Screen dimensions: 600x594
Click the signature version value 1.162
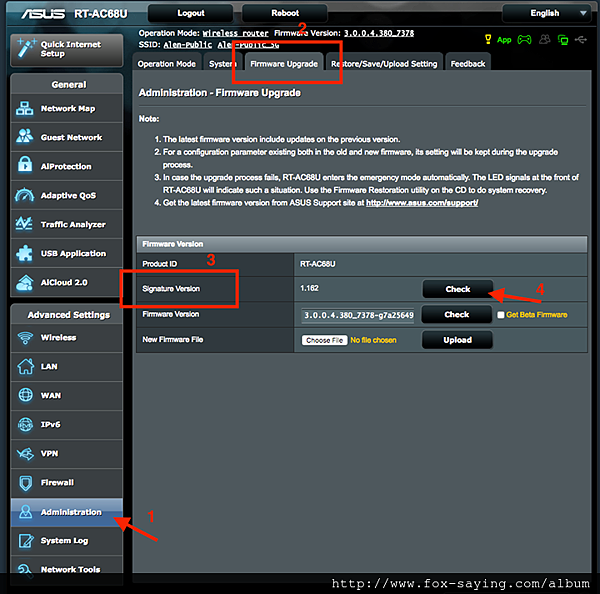[x=309, y=288]
